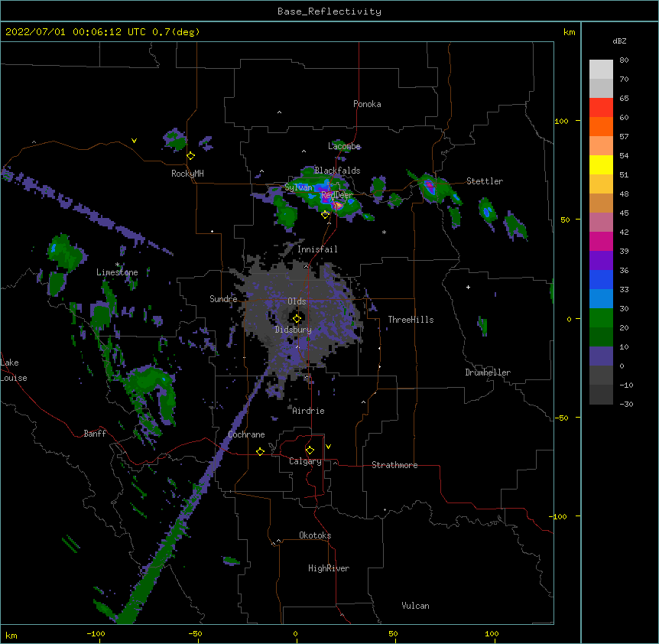The width and height of the screenshot is (659, 644).
Task: Click the radar site diamond between Olds and Didsbury
Action: coord(297,319)
